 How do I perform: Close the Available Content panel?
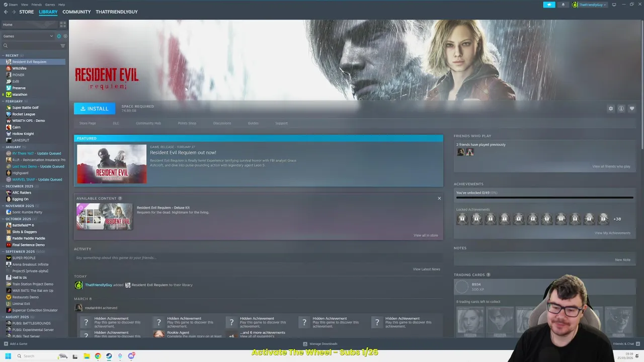[x=439, y=198]
